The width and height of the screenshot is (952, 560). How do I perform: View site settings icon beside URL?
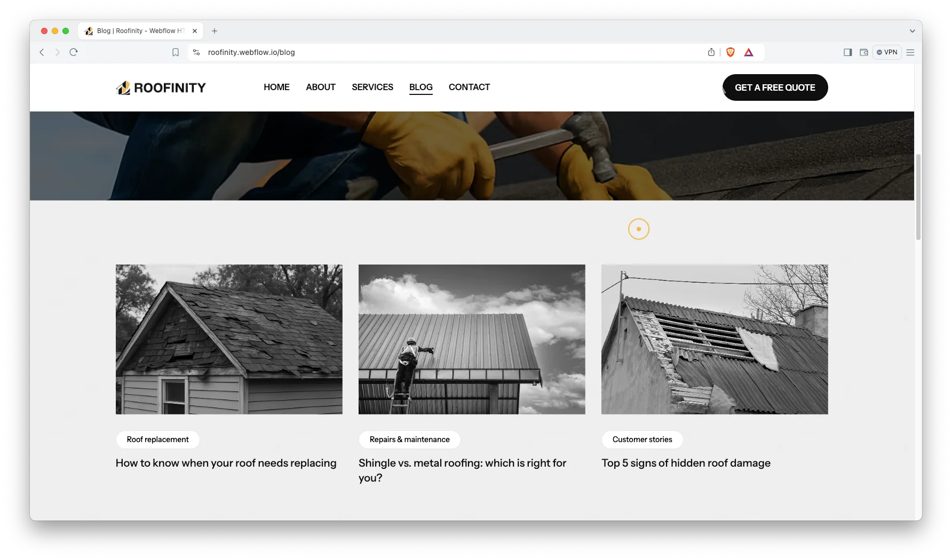[x=196, y=52]
